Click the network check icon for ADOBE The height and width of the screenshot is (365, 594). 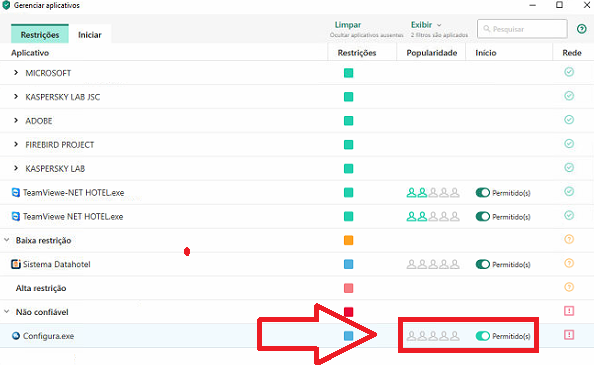coord(569,120)
